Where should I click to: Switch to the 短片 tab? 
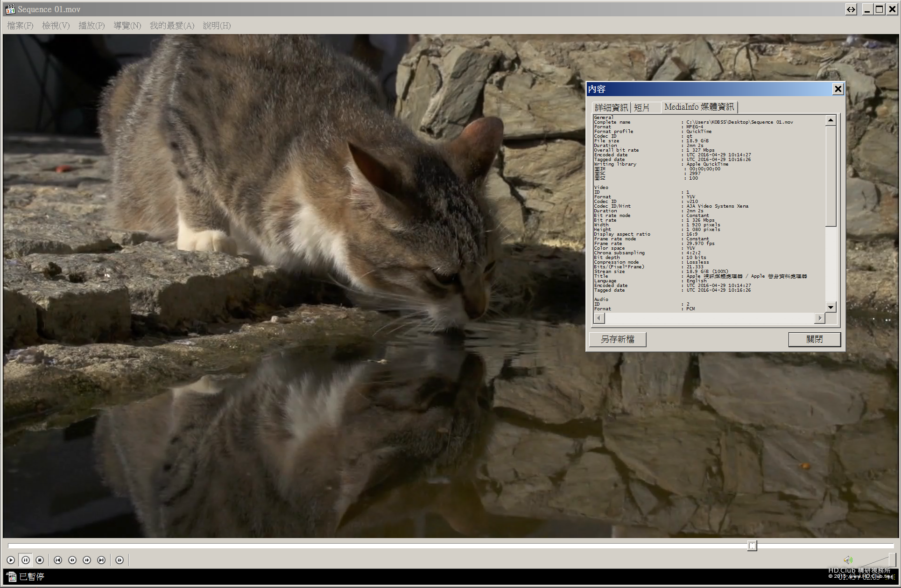[x=642, y=108]
